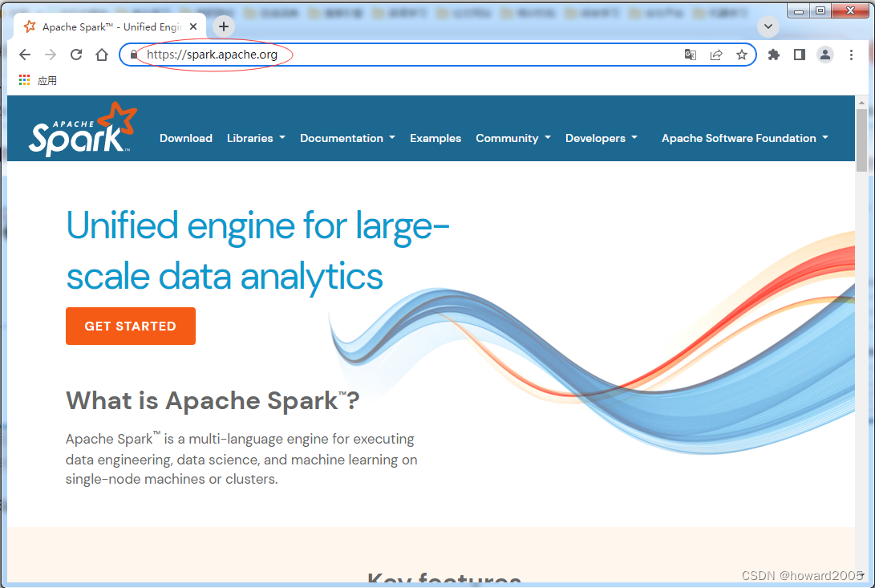Open the Examples page in navbar
This screenshot has height=588, width=875.
tap(435, 138)
